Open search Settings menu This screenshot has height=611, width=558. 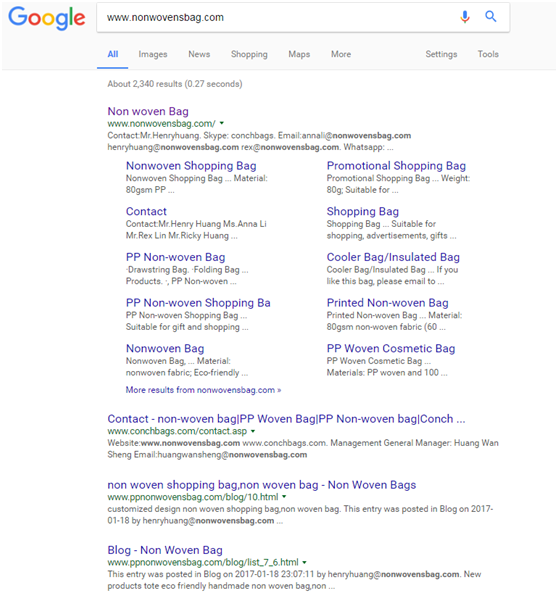click(x=441, y=54)
